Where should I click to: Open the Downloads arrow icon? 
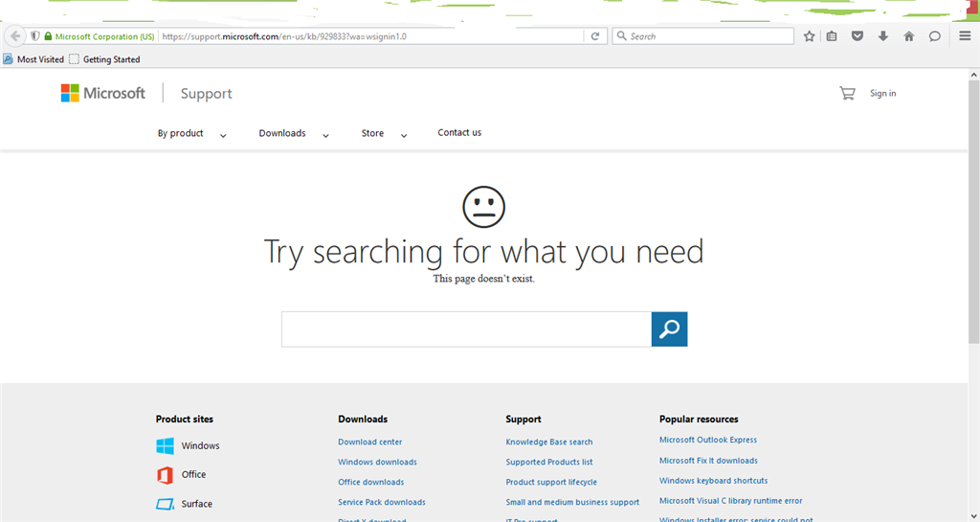click(x=883, y=36)
